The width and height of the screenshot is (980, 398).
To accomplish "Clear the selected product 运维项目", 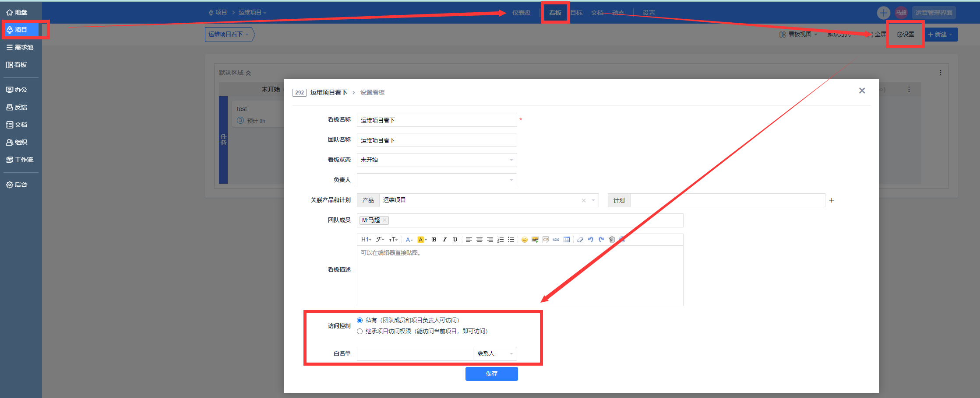I will 583,200.
